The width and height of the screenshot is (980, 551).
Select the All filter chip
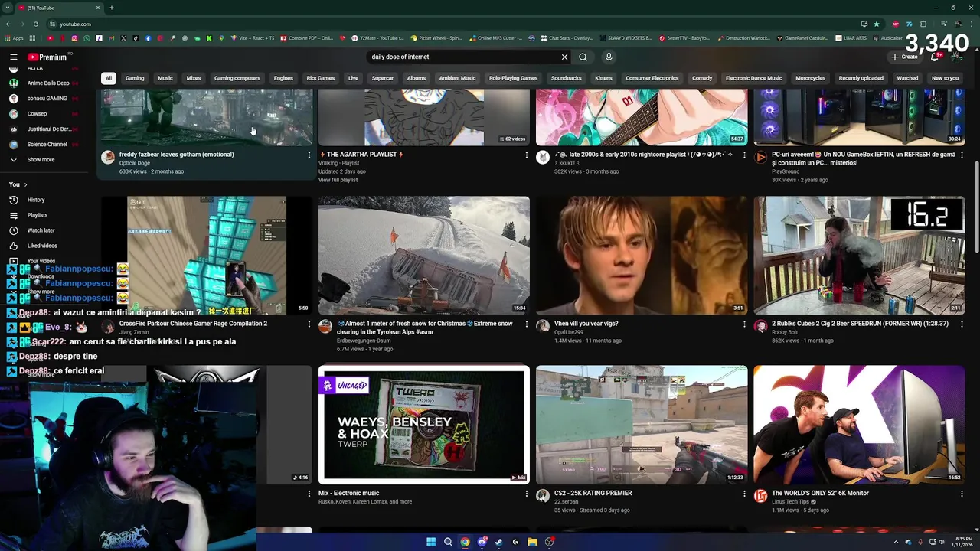(109, 78)
